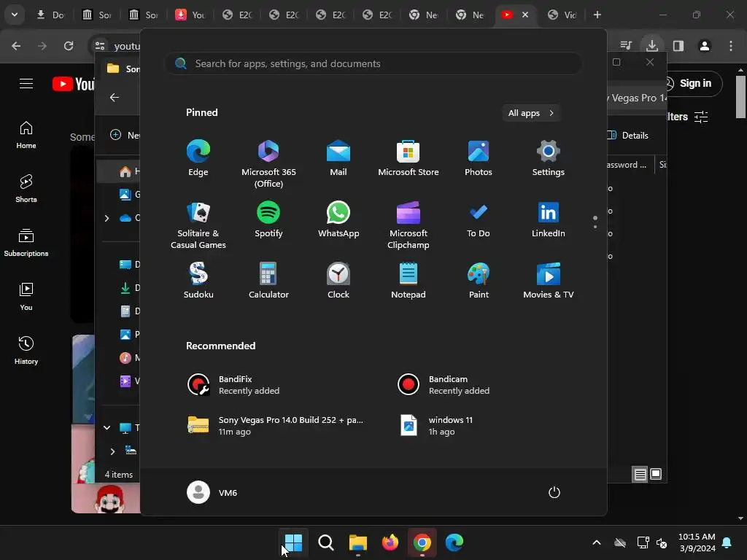Open Edge from pinned apps

[x=198, y=158]
